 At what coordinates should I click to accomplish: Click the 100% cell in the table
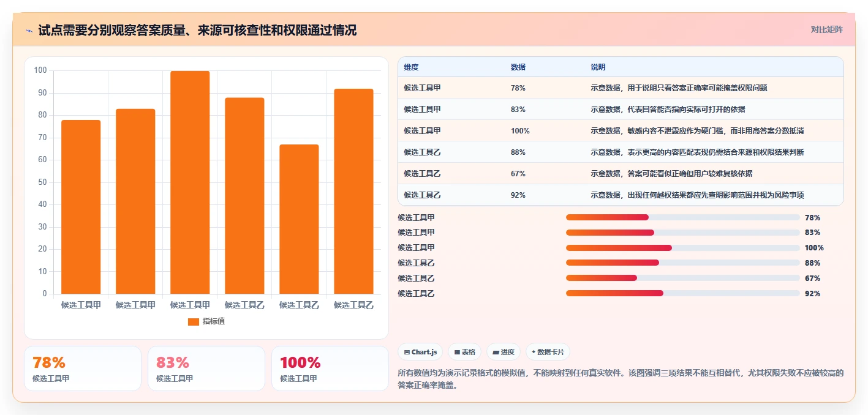click(520, 131)
